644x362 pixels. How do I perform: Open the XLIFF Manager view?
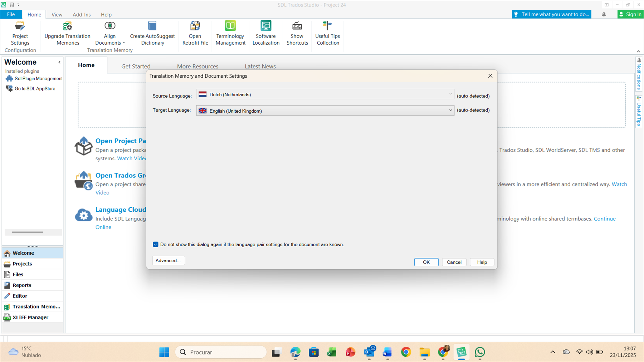30,317
